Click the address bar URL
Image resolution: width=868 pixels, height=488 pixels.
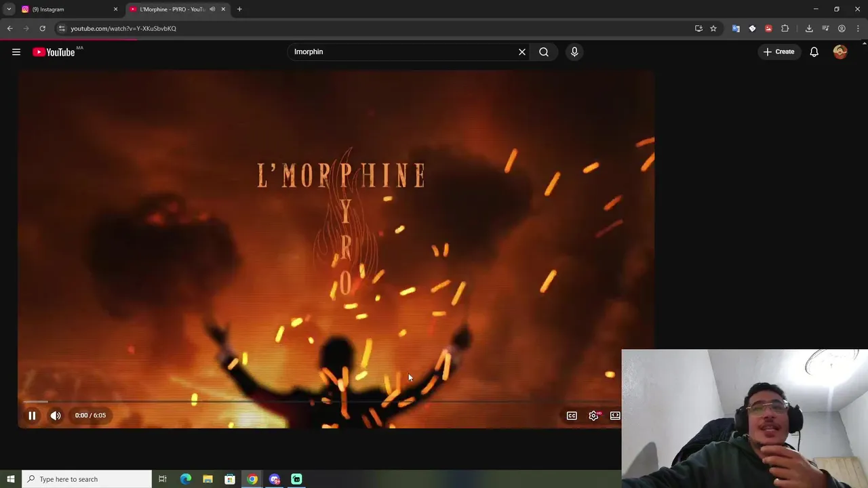123,28
